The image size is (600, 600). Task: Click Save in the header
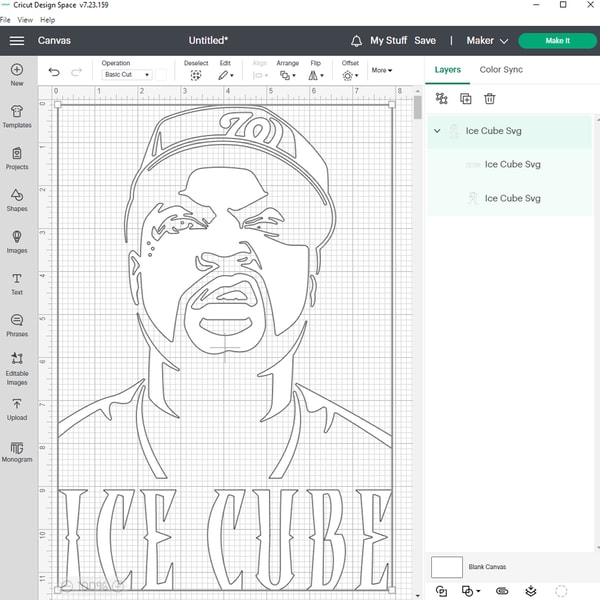425,41
